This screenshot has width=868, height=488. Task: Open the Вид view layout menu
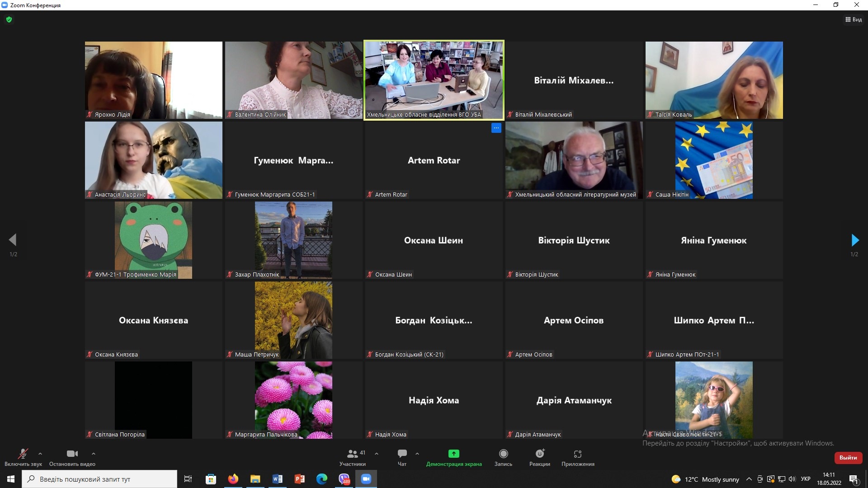(854, 19)
